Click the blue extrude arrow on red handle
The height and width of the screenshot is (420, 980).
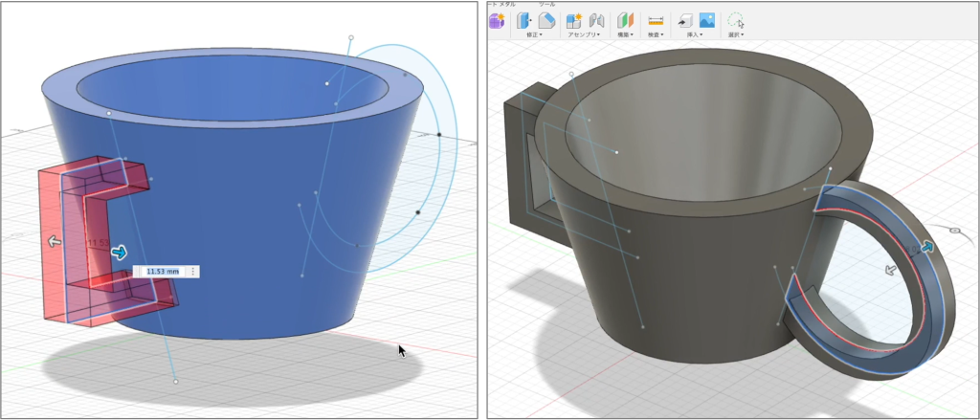click(x=119, y=252)
